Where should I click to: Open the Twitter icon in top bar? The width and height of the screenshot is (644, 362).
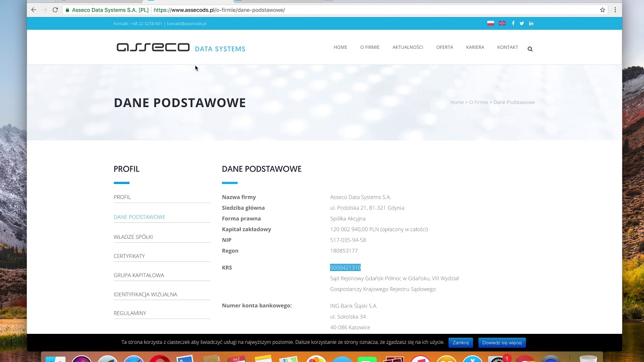coord(522,23)
